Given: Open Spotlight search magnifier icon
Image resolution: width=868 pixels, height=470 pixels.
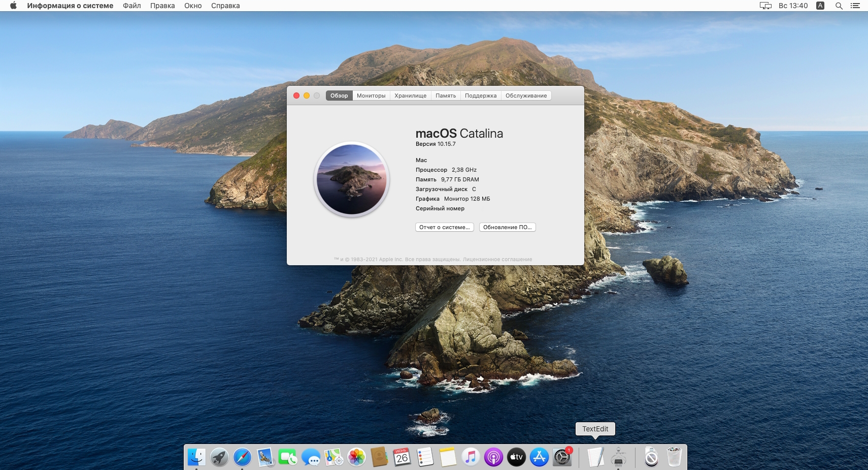Looking at the screenshot, I should coord(839,6).
